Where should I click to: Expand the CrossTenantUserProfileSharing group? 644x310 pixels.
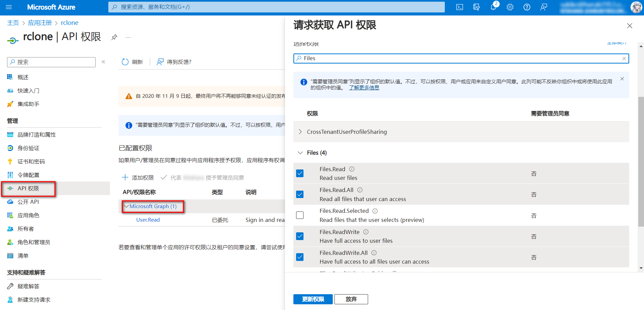pyautogui.click(x=300, y=132)
